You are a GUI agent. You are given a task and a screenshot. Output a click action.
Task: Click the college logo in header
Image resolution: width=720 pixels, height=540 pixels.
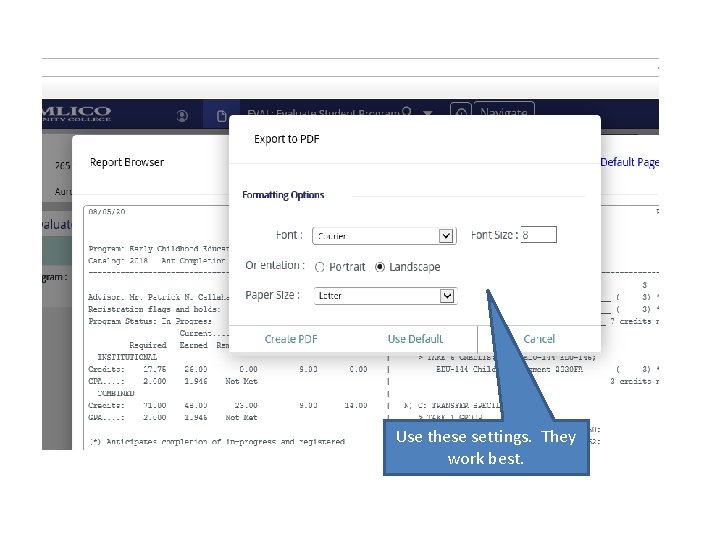pyautogui.click(x=77, y=113)
